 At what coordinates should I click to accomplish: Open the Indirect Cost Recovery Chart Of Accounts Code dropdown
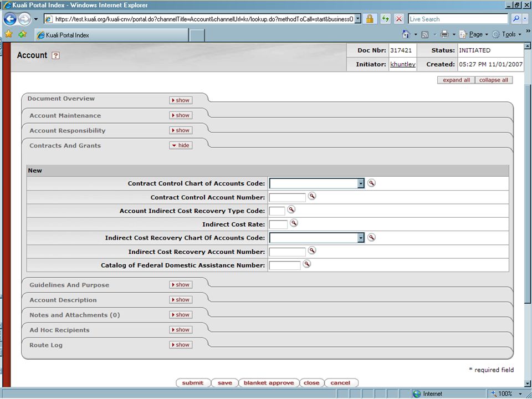(361, 238)
